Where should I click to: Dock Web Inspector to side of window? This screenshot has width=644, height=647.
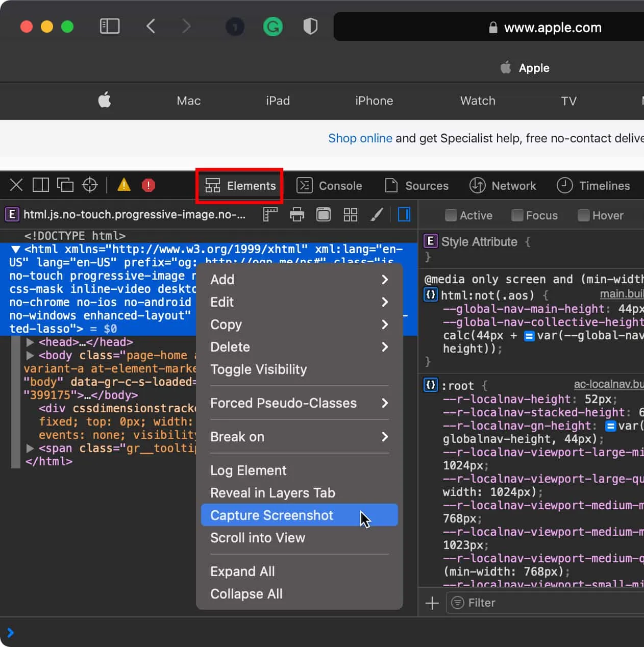point(41,185)
